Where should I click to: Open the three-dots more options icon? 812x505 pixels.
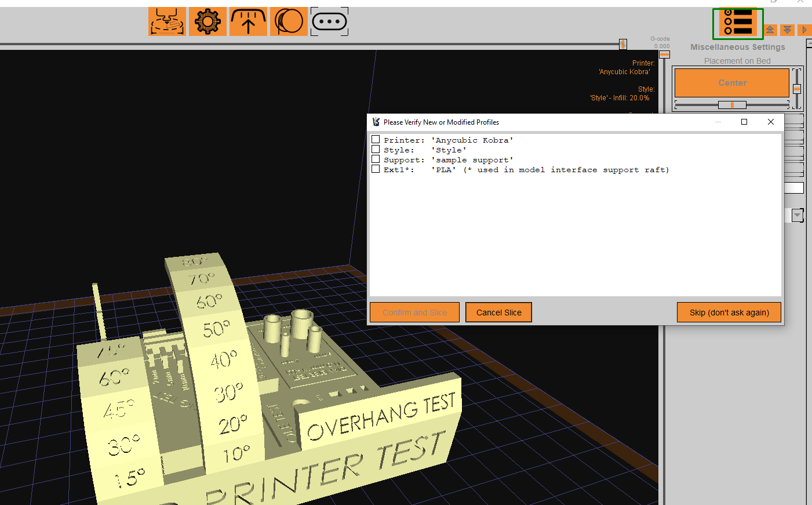(329, 21)
